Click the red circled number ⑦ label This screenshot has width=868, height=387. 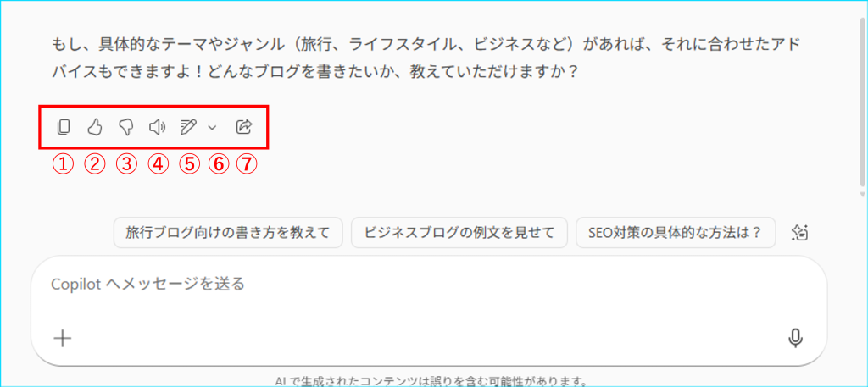point(247,163)
